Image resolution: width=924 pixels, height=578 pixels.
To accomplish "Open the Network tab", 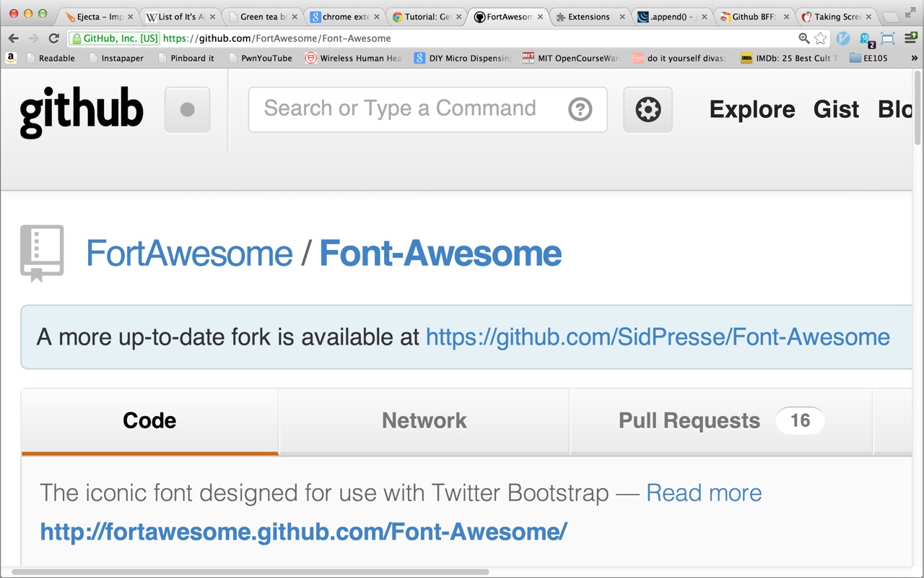I will (424, 420).
